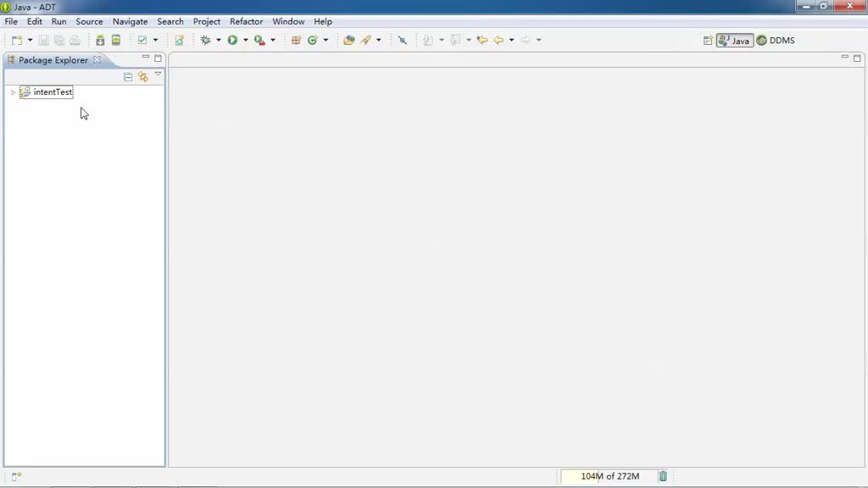This screenshot has height=488, width=868.
Task: Click the Show View fast view icon
Action: tap(16, 476)
